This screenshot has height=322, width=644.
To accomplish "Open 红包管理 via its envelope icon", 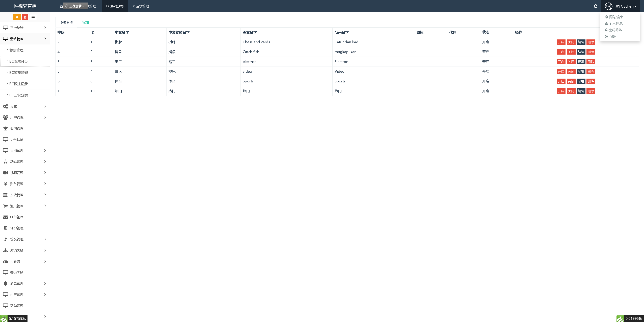I will pyautogui.click(x=6, y=217).
